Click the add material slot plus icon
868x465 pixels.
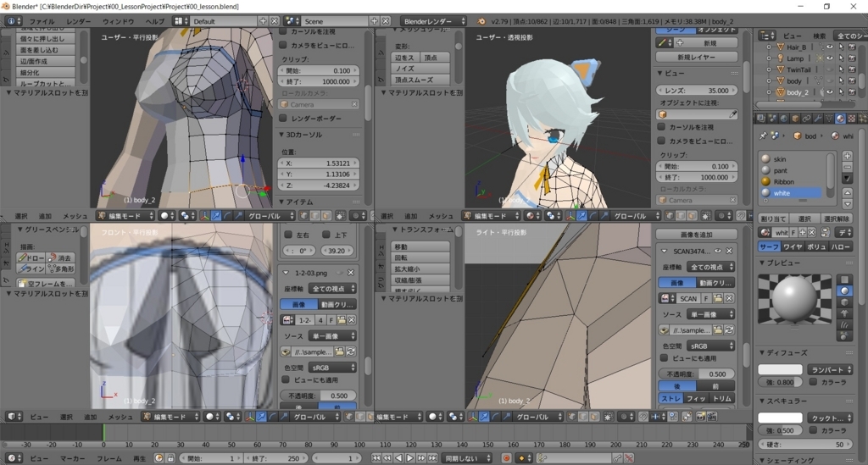click(x=847, y=157)
